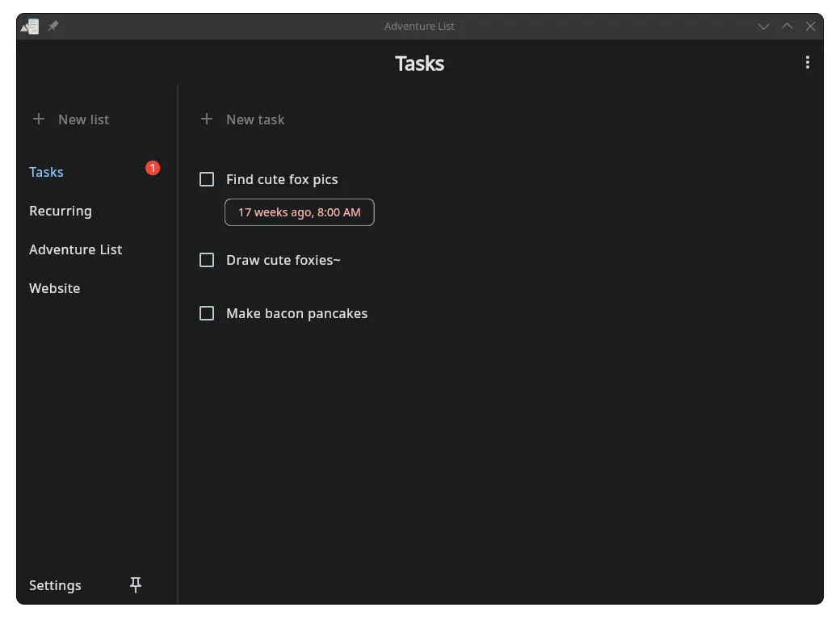This screenshot has width=840, height=624.
Task: Close the Adventure List window
Action: point(811,27)
